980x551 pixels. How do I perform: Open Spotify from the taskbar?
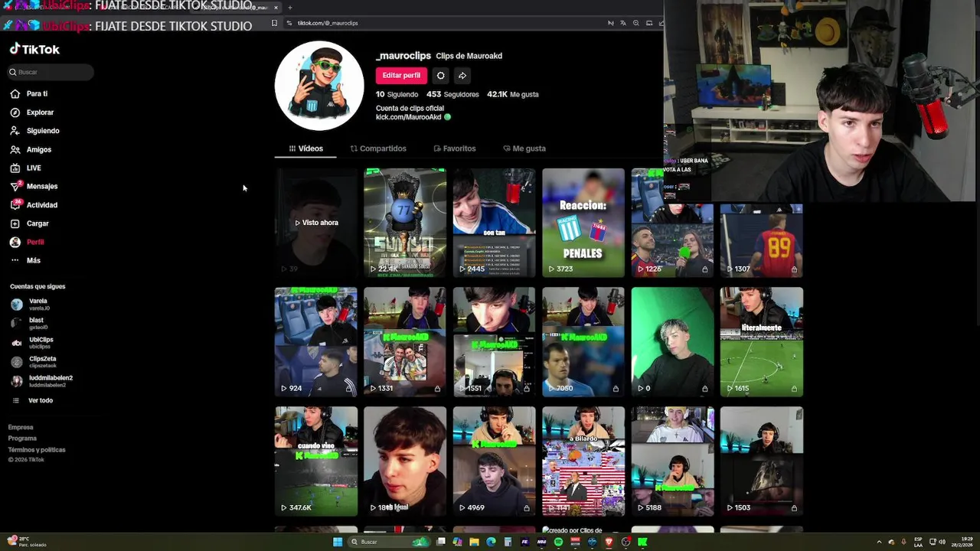[x=558, y=542]
